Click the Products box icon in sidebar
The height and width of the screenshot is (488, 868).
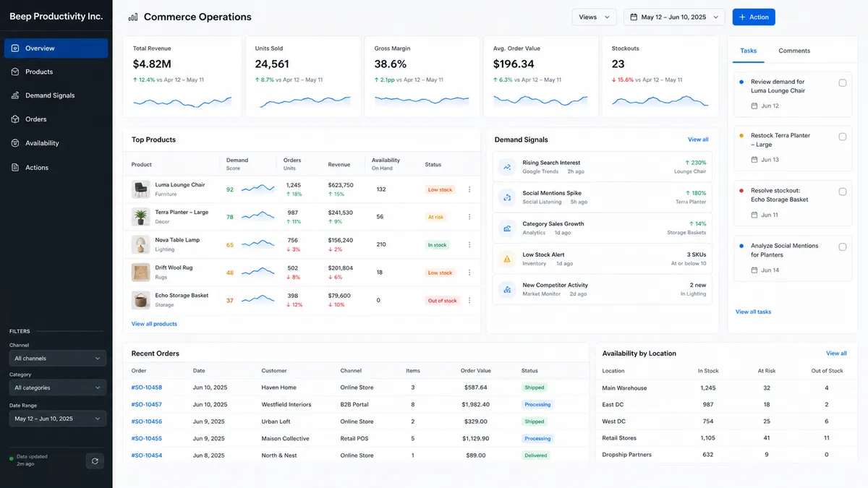pyautogui.click(x=15, y=72)
